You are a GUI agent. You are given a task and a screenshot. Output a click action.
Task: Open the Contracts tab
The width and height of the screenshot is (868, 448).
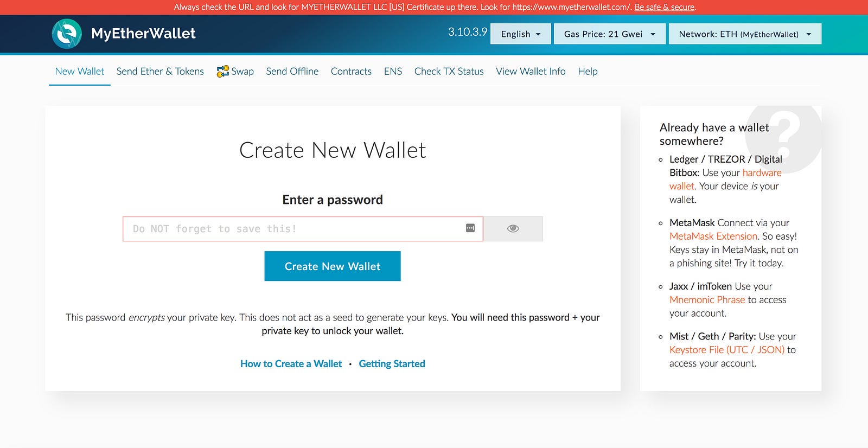coord(351,72)
